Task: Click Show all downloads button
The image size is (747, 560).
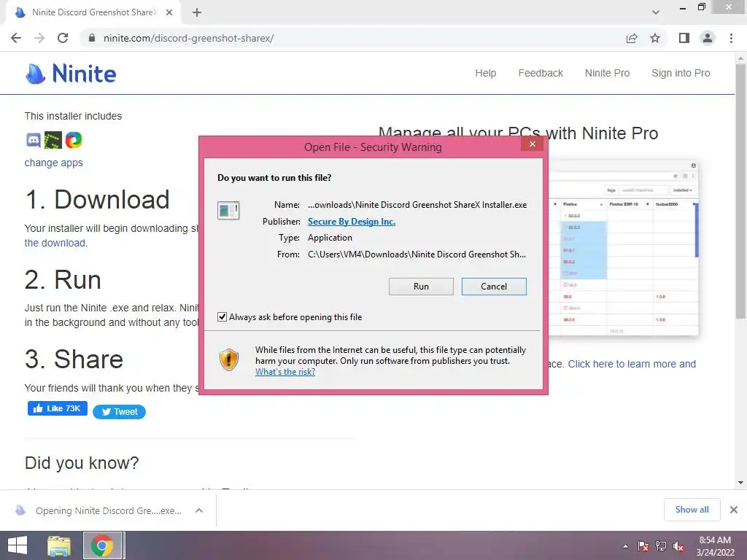Action: (692, 510)
